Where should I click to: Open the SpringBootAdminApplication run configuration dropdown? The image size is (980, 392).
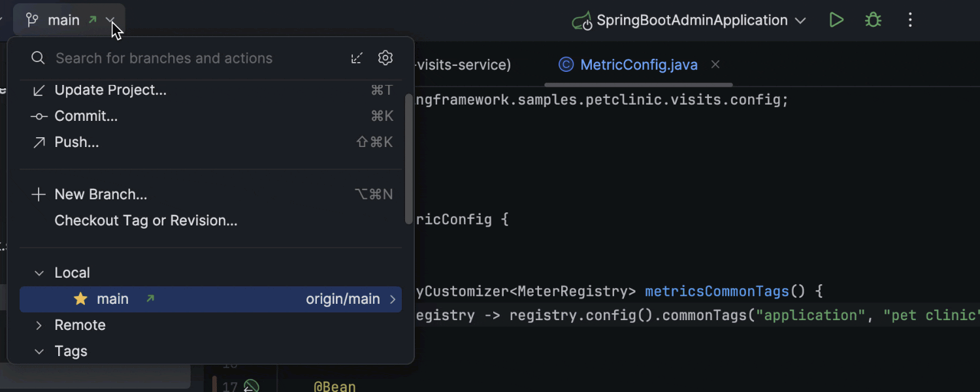[800, 20]
